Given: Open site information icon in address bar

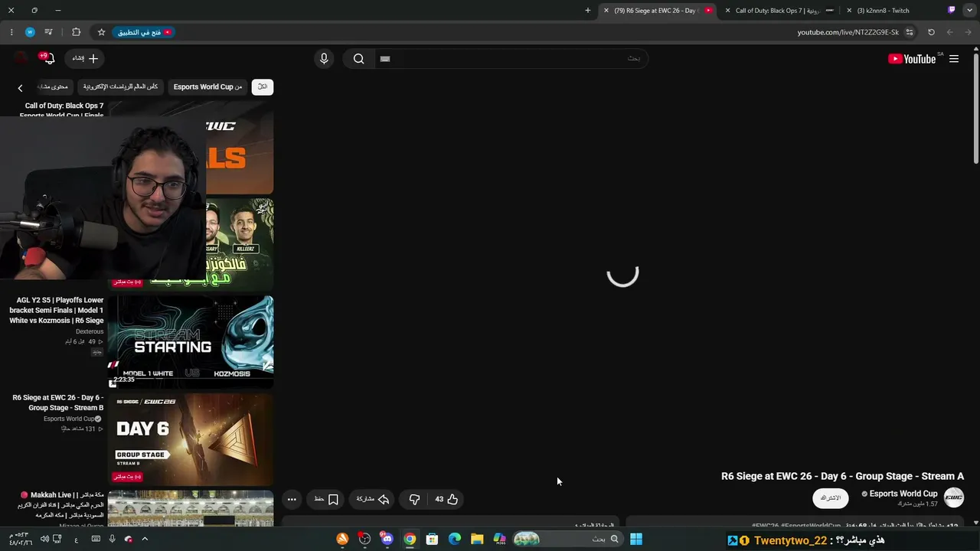Looking at the screenshot, I should 910,32.
